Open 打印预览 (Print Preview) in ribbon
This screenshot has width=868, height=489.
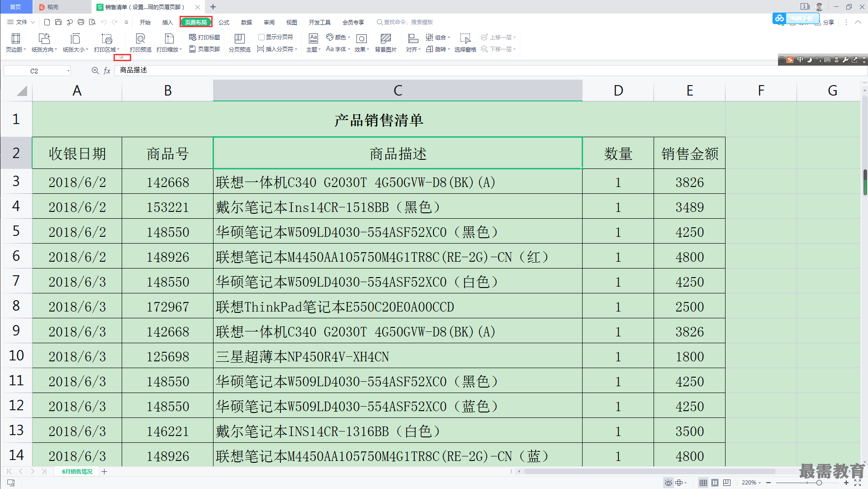point(141,43)
